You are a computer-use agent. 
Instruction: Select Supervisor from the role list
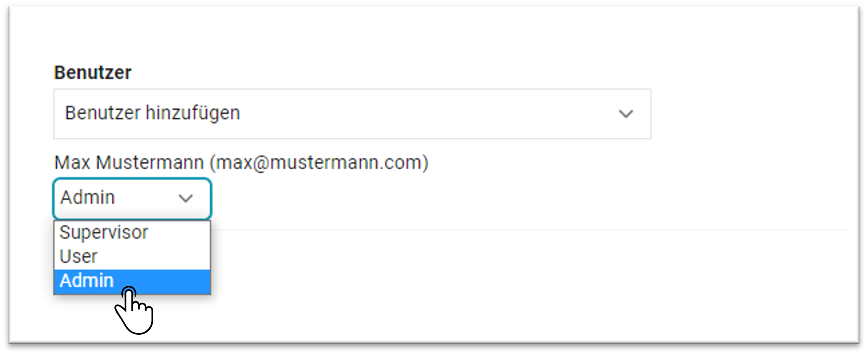[x=132, y=233]
